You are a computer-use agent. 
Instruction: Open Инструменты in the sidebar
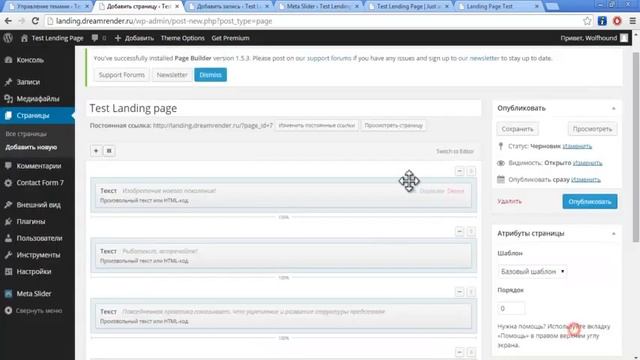click(x=37, y=255)
